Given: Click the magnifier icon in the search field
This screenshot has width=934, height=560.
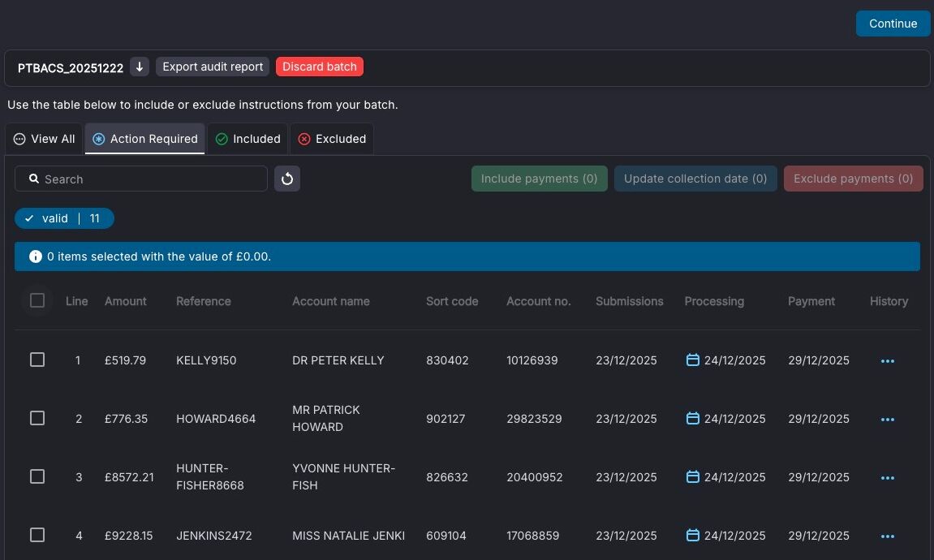Looking at the screenshot, I should pyautogui.click(x=34, y=179).
